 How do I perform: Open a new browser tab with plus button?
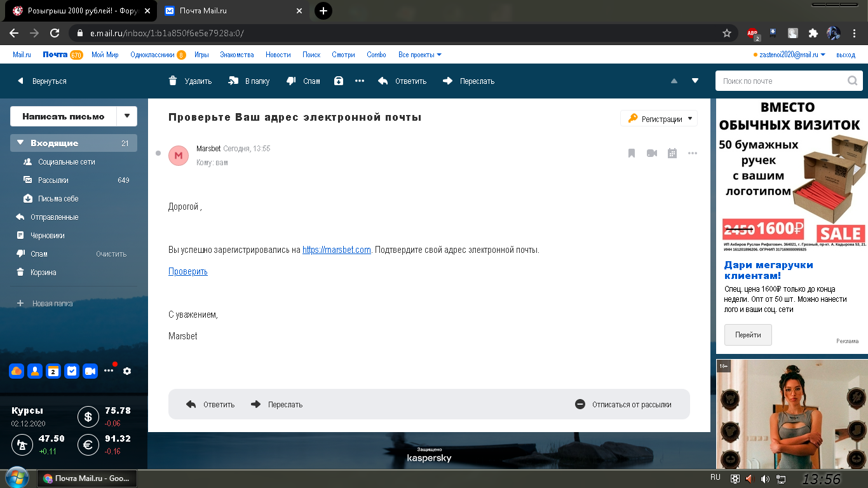[x=323, y=11]
